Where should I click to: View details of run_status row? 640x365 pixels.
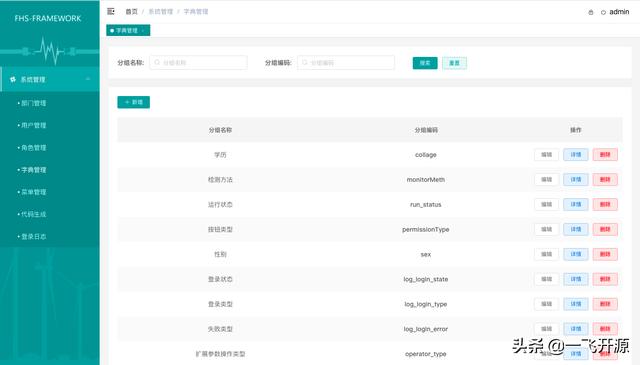pyautogui.click(x=576, y=205)
